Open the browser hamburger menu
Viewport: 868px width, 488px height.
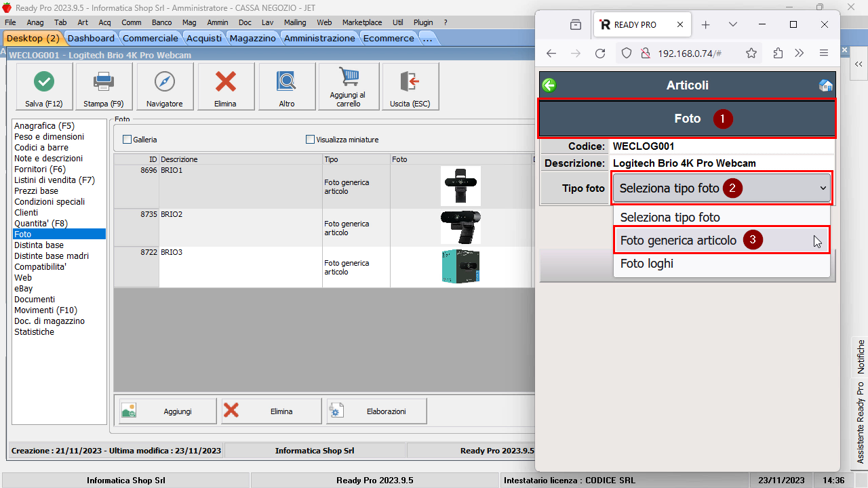[x=824, y=53]
